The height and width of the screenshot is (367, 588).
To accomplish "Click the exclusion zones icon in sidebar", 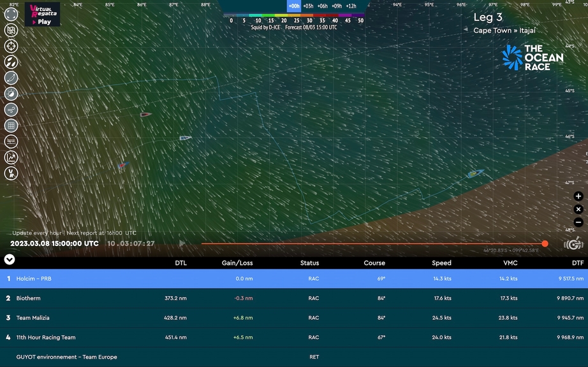I will (x=11, y=141).
